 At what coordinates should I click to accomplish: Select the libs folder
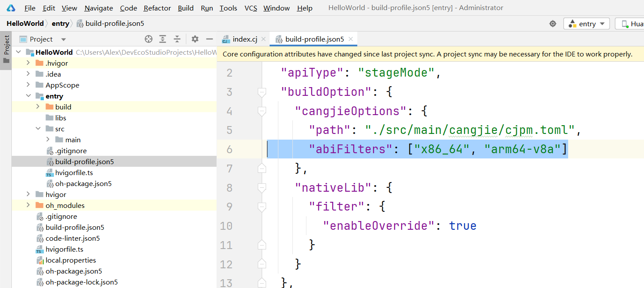point(60,118)
